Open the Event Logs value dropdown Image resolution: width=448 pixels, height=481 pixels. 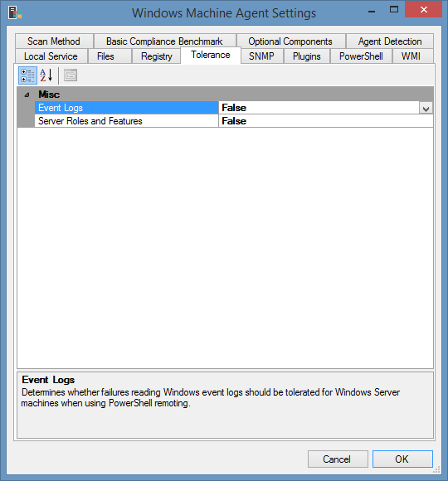click(x=426, y=108)
